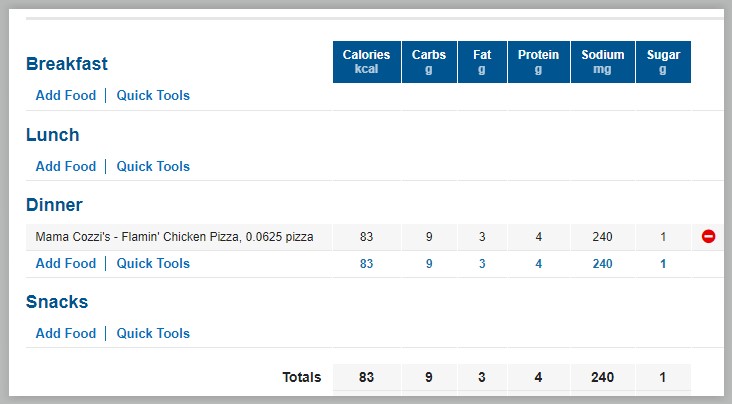Add Food under Breakfast

pos(66,95)
